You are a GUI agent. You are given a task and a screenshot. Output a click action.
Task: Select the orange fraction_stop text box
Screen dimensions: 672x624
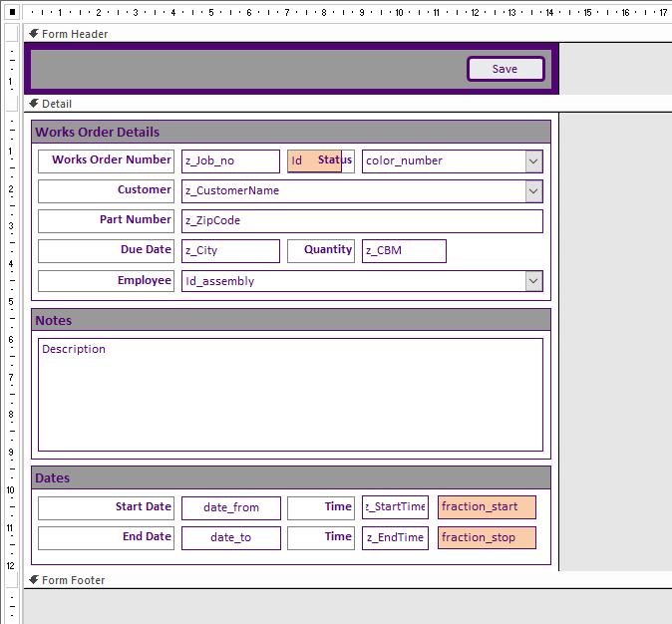[487, 538]
